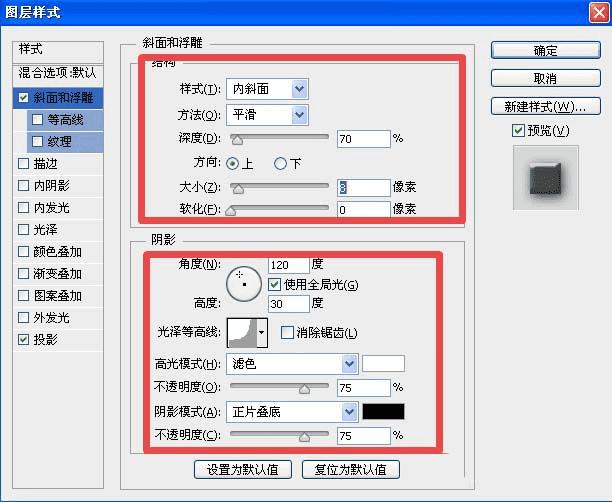Enable the 渐变叠加 checkbox
This screenshot has width=612, height=502.
click(x=23, y=274)
